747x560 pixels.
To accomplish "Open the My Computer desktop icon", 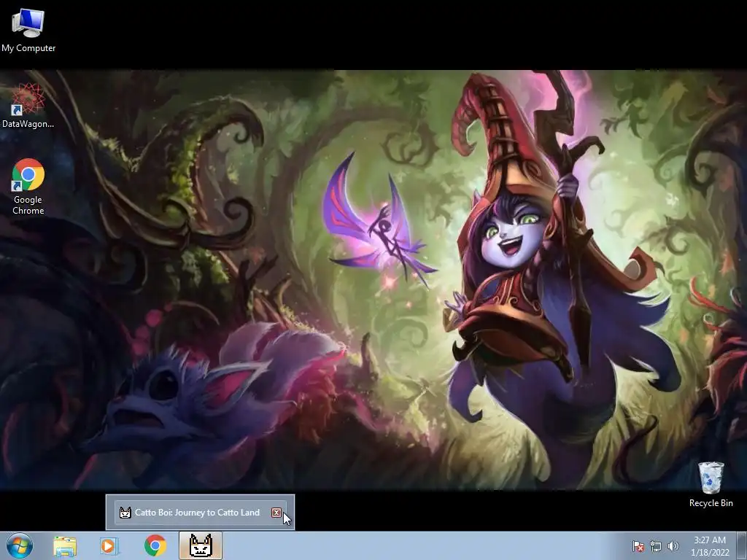I will point(28,29).
